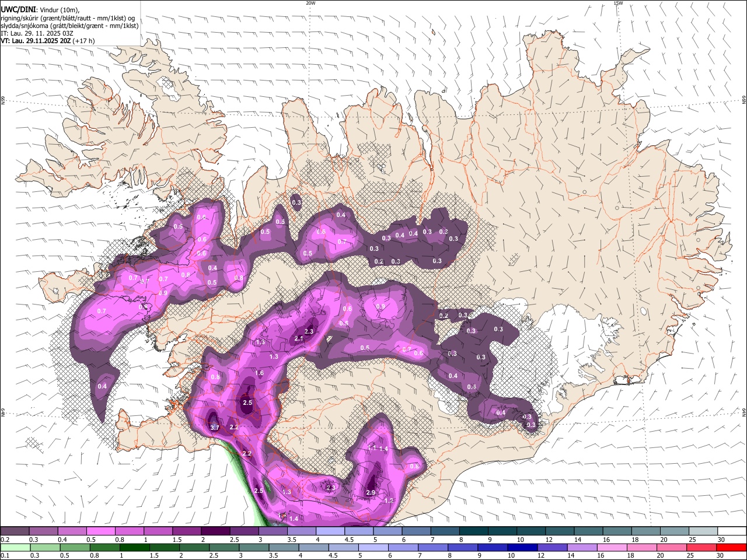The width and height of the screenshot is (747, 560).
Task: Select the pale grey 25 swatch in upper legend
Action: coord(702,531)
